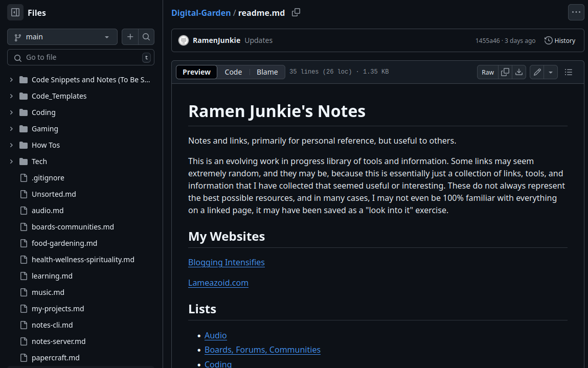
Task: Copy raw file contents icon
Action: click(505, 72)
